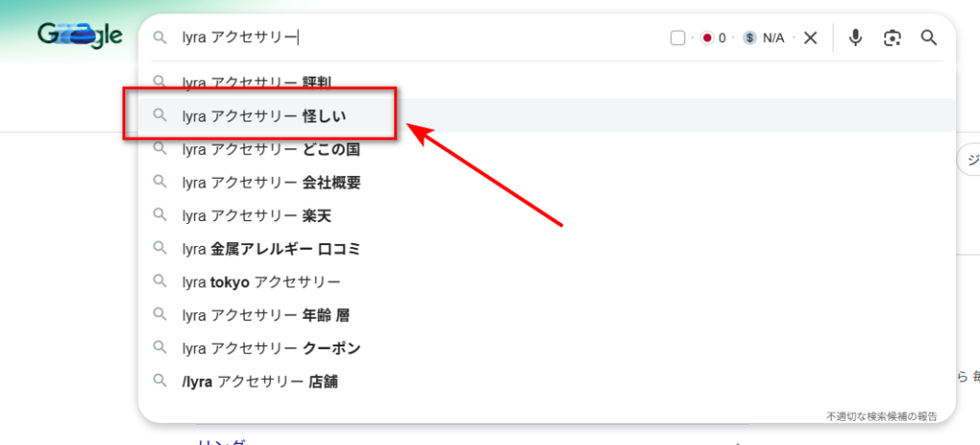The image size is (980, 445).
Task: Tick the checkbox in the search bar
Action: pyautogui.click(x=678, y=37)
